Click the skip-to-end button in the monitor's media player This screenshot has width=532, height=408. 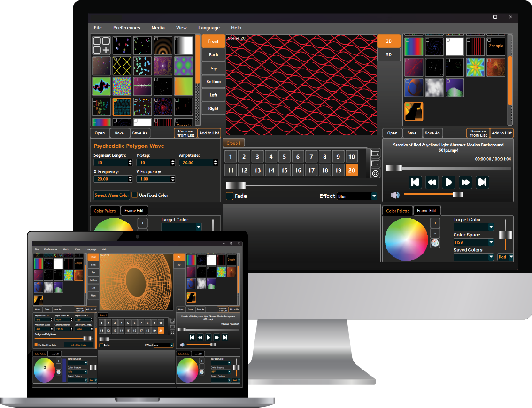483,183
